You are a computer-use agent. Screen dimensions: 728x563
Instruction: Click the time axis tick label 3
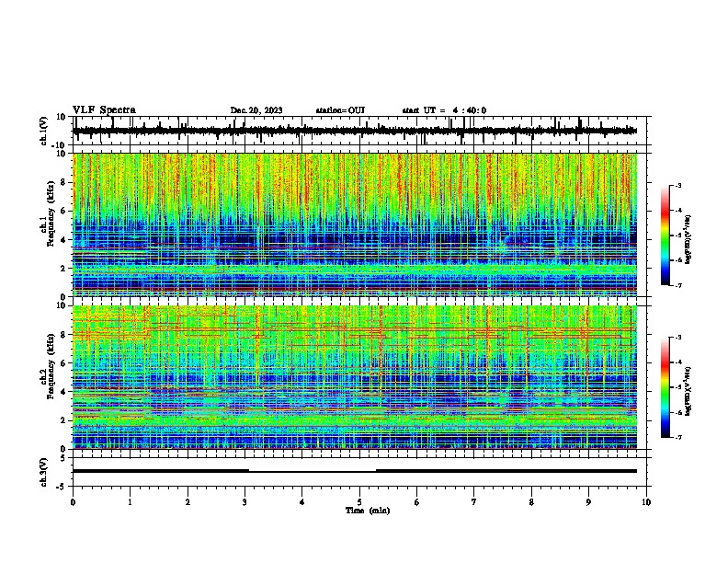(x=245, y=502)
